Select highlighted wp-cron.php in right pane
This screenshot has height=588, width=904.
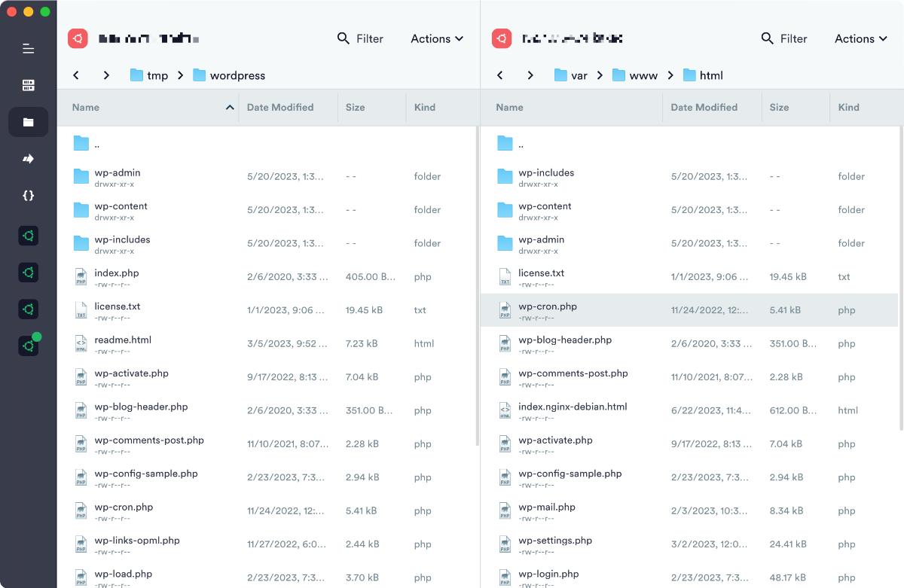[x=689, y=310]
